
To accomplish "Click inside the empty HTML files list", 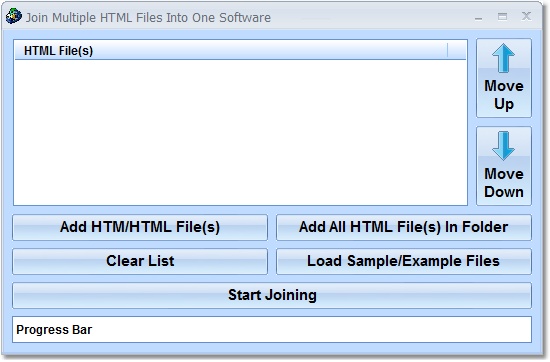I will (x=240, y=132).
